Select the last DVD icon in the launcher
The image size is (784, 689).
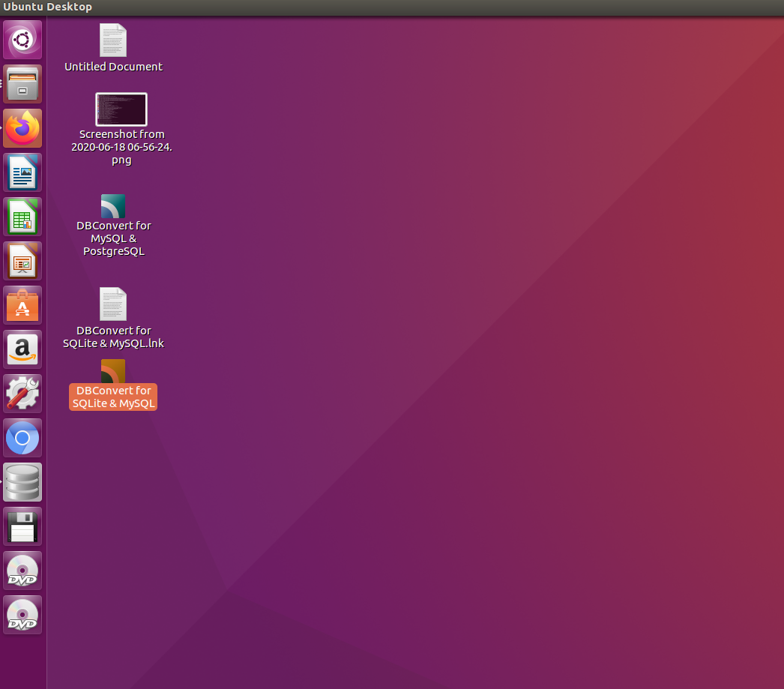22,615
